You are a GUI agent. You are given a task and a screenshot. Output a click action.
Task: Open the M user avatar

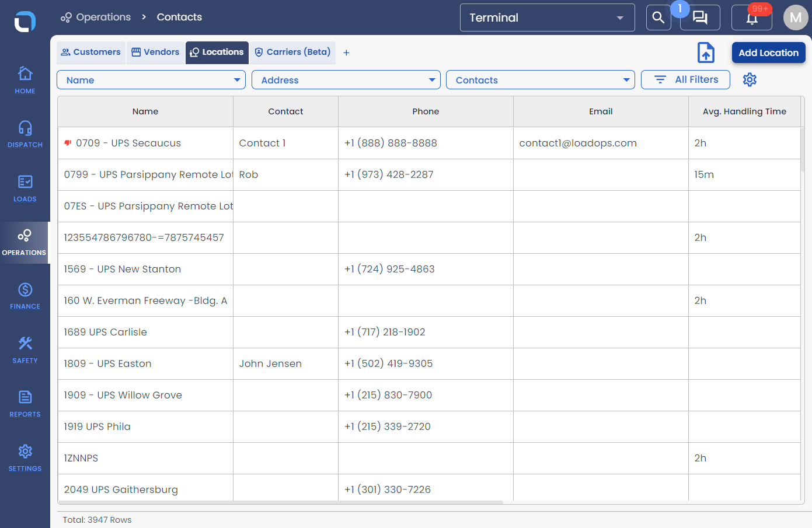pos(796,18)
